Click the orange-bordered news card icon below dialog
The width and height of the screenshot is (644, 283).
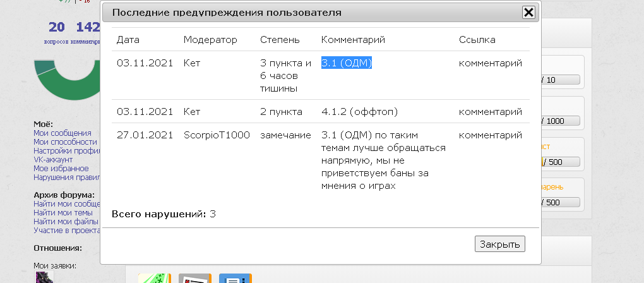point(194,279)
